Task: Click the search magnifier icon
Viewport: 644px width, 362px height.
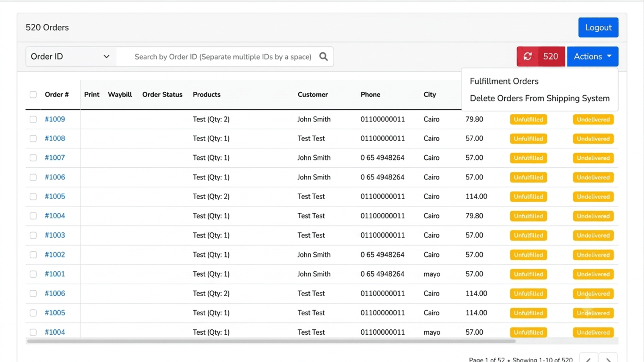Action: coord(323,57)
